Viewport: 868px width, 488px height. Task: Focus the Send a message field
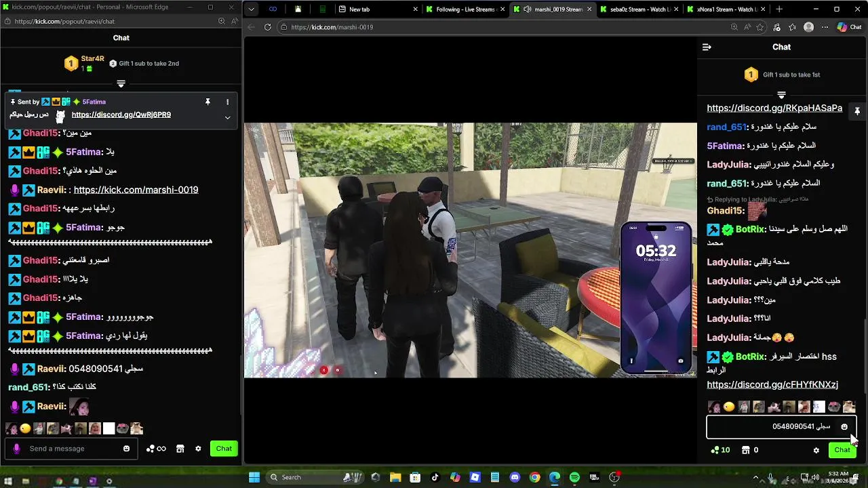coord(71,449)
